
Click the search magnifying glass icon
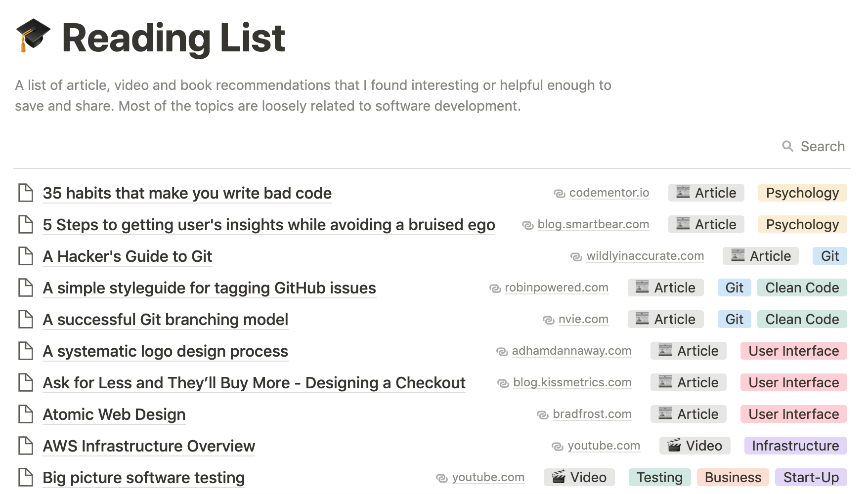(x=787, y=146)
